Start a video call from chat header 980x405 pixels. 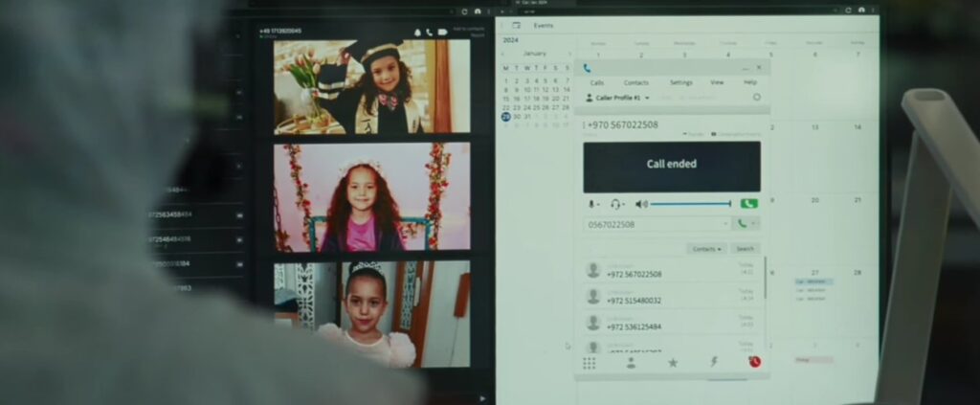point(442,33)
